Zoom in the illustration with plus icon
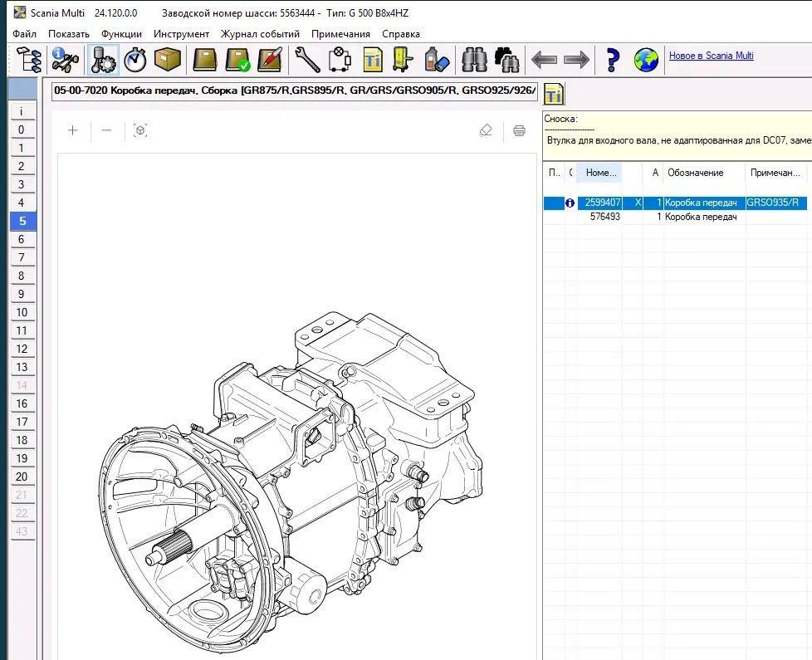Viewport: 812px width, 660px height. coord(72,130)
